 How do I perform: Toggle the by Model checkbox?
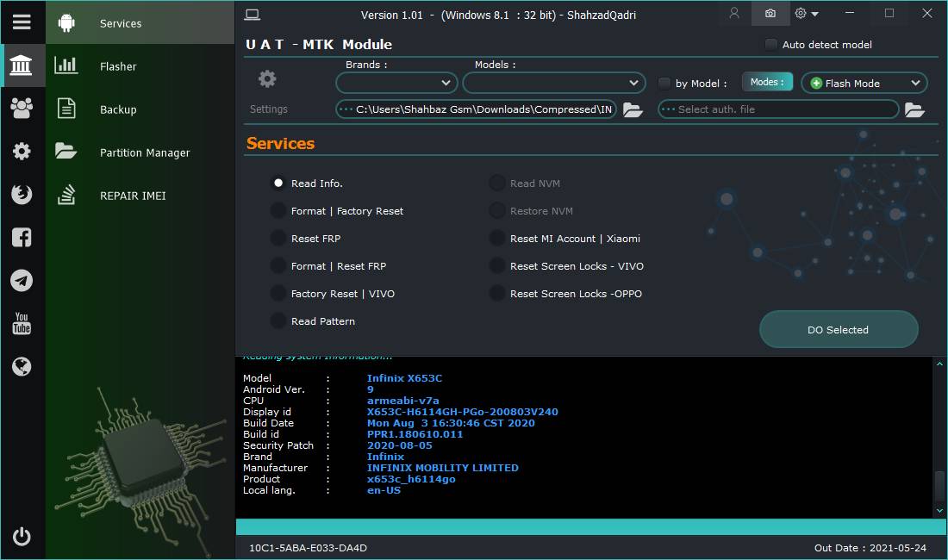pyautogui.click(x=664, y=84)
